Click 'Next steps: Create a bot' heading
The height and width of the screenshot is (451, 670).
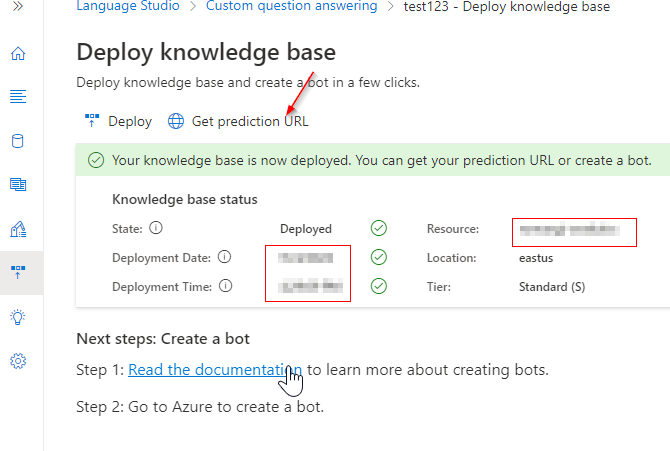click(x=163, y=339)
